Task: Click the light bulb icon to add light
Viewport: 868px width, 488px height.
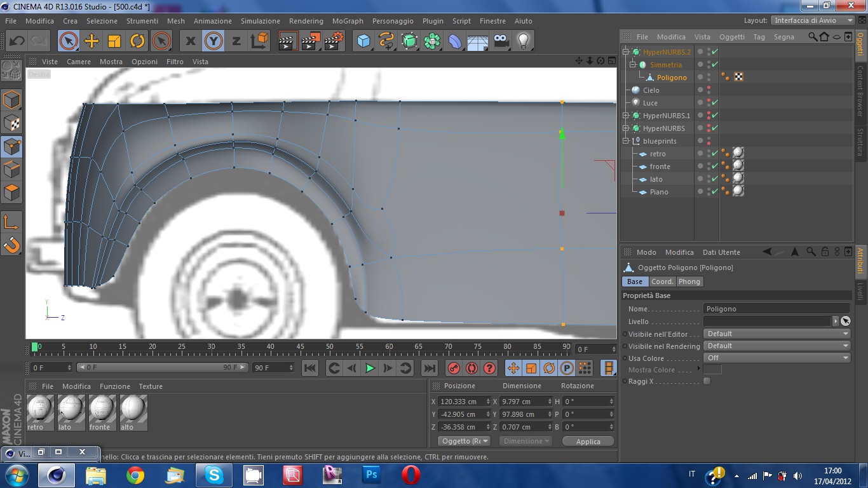Action: coord(523,41)
